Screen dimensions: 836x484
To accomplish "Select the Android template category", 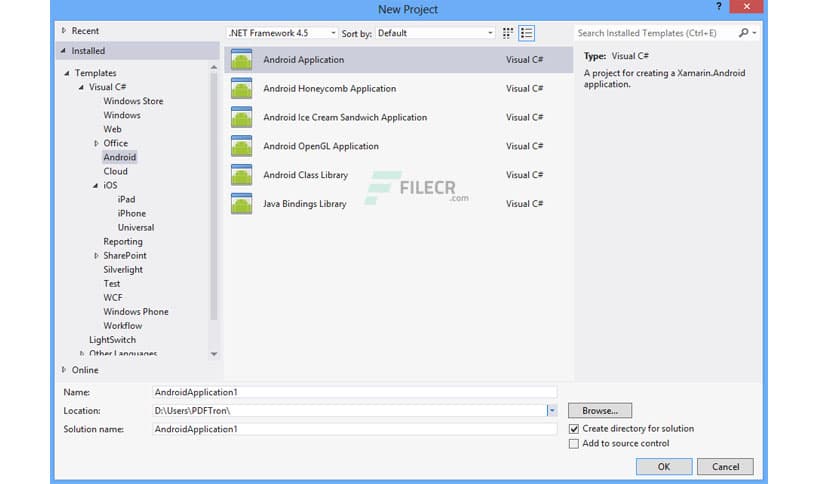I will 120,157.
